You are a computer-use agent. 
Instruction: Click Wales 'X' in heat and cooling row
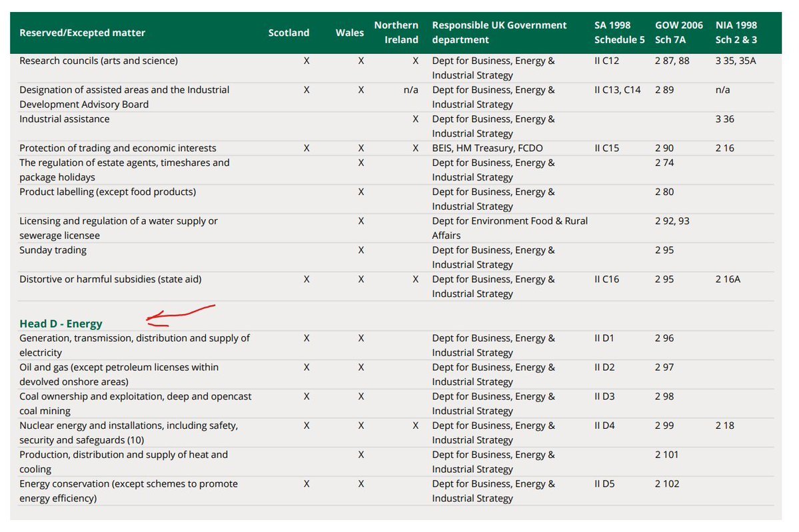point(361,455)
